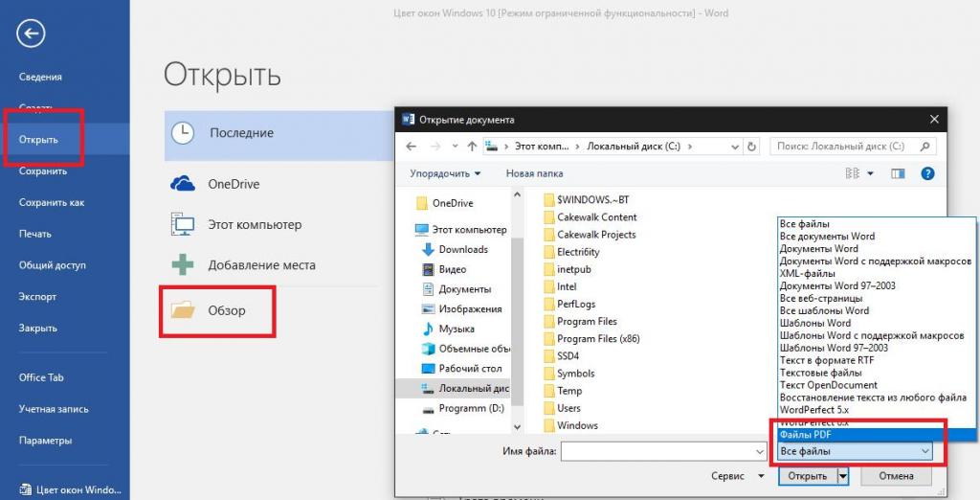Open the view options dropdown arrow
Screen dimensions: 980x500
coord(870,174)
